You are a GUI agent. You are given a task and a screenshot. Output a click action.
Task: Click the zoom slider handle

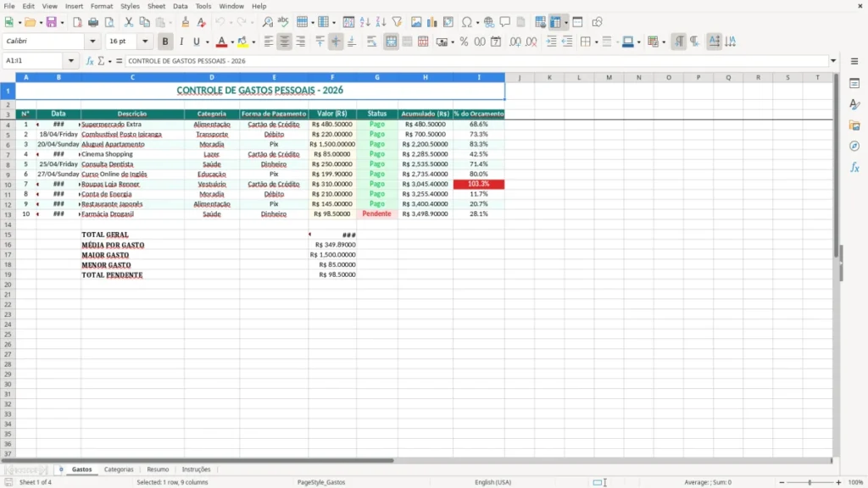click(810, 482)
